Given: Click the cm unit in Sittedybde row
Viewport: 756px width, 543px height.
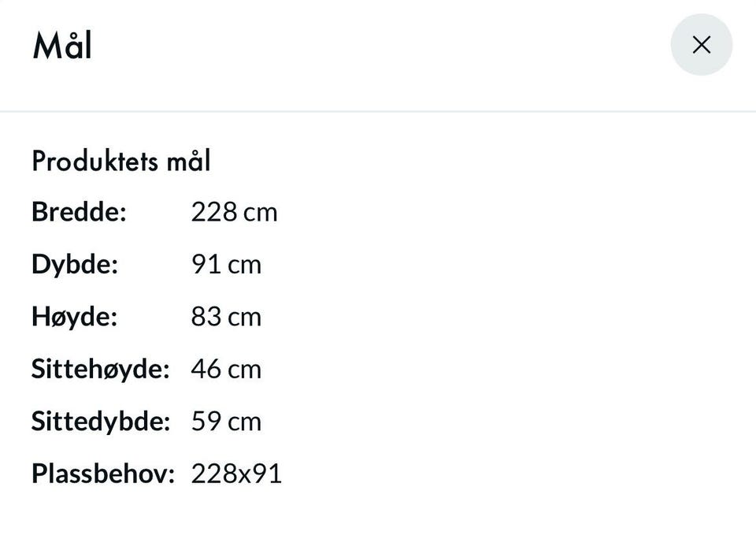Looking at the screenshot, I should 244,423.
